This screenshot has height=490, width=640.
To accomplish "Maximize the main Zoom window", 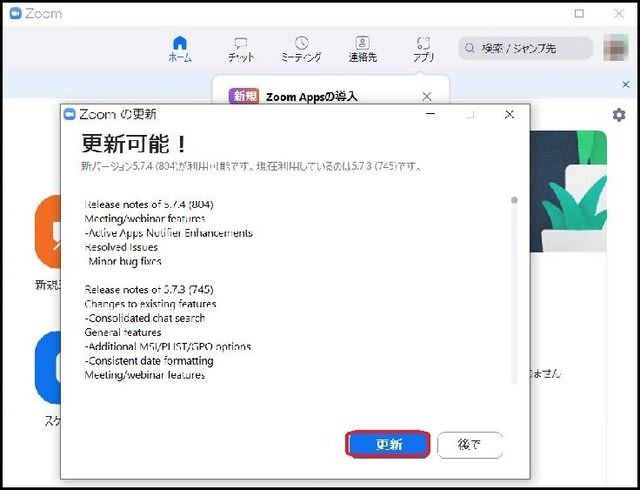I will pos(579,13).
